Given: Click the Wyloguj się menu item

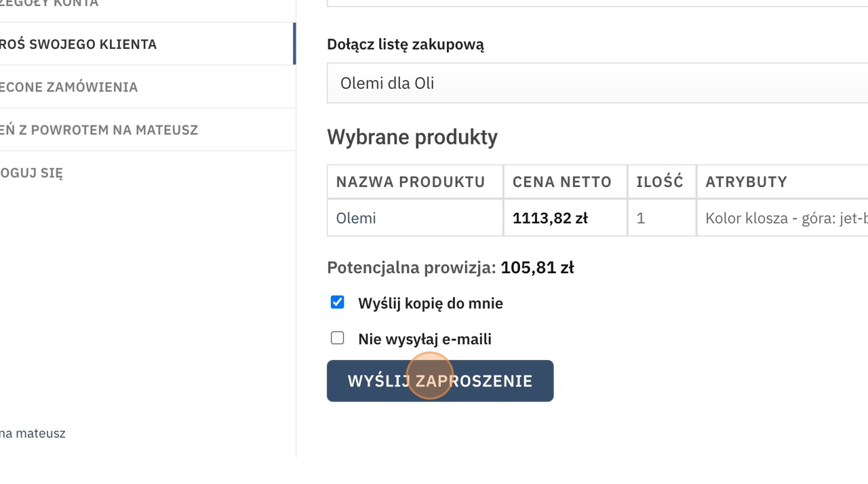Looking at the screenshot, I should tap(31, 172).
